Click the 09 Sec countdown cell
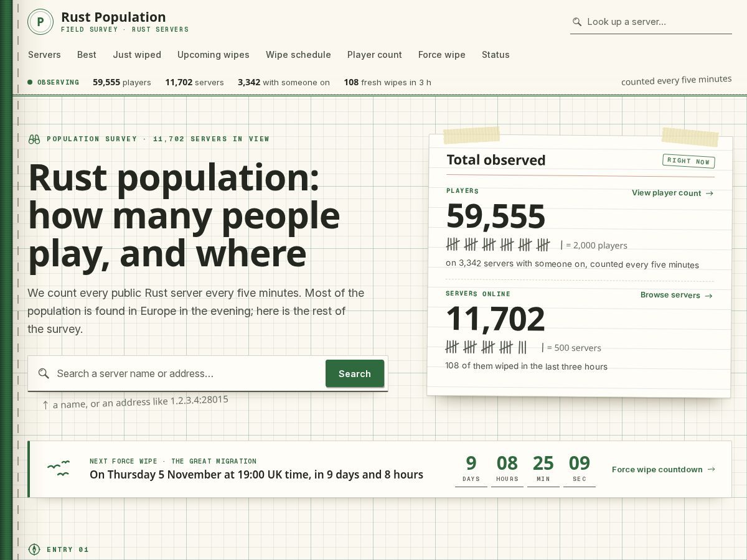 pyautogui.click(x=580, y=469)
